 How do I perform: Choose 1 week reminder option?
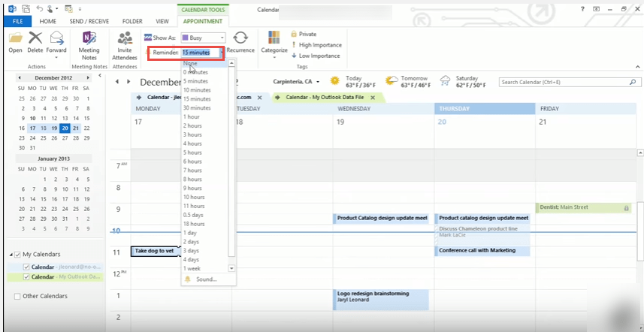pyautogui.click(x=204, y=268)
